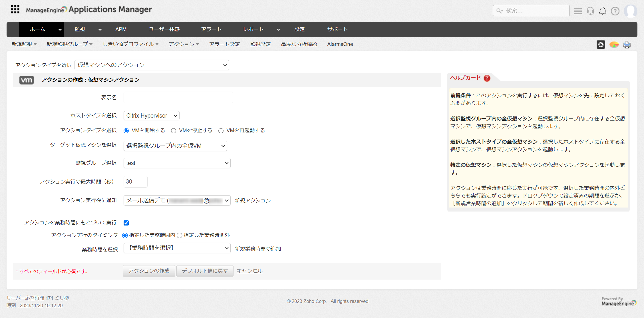
Task: Click the hamburger menu icon near search
Action: [x=578, y=11]
